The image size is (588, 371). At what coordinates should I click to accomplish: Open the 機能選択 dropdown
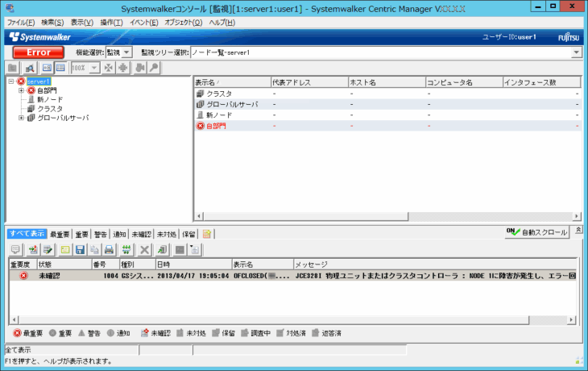(126, 52)
